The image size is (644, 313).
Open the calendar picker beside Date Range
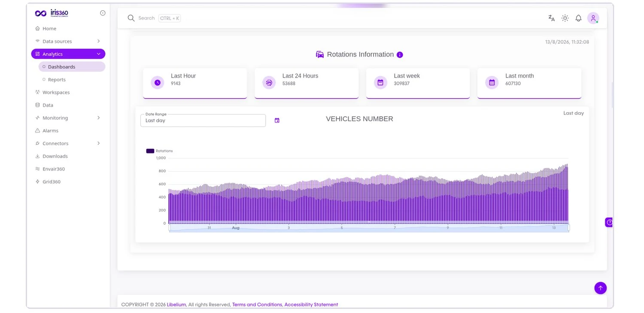point(277,120)
